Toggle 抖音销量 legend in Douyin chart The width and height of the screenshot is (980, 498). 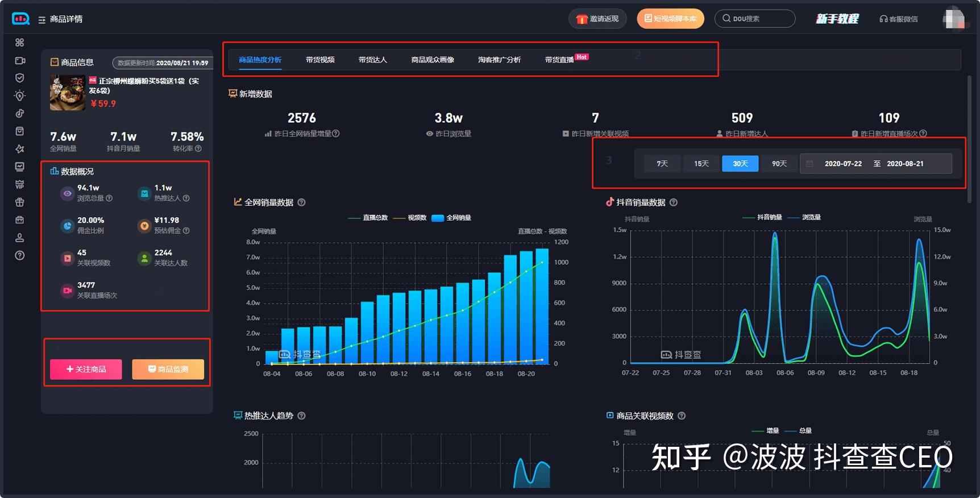(x=762, y=217)
